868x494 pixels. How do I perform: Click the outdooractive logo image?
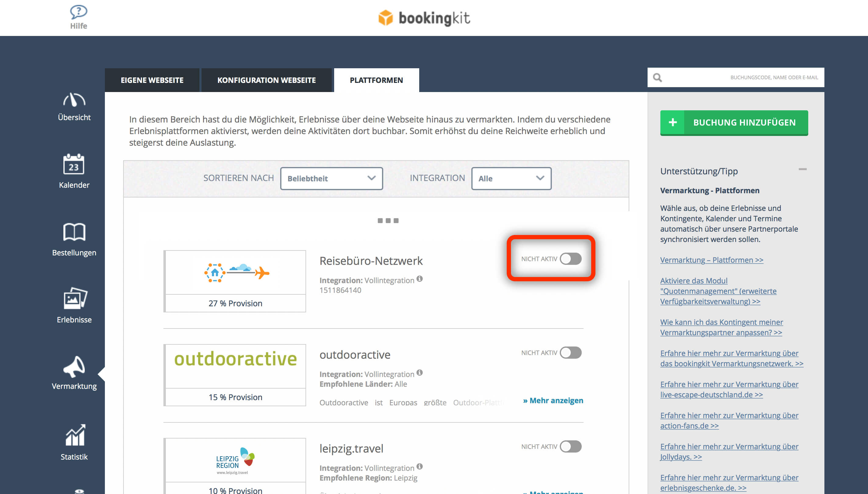pos(235,359)
